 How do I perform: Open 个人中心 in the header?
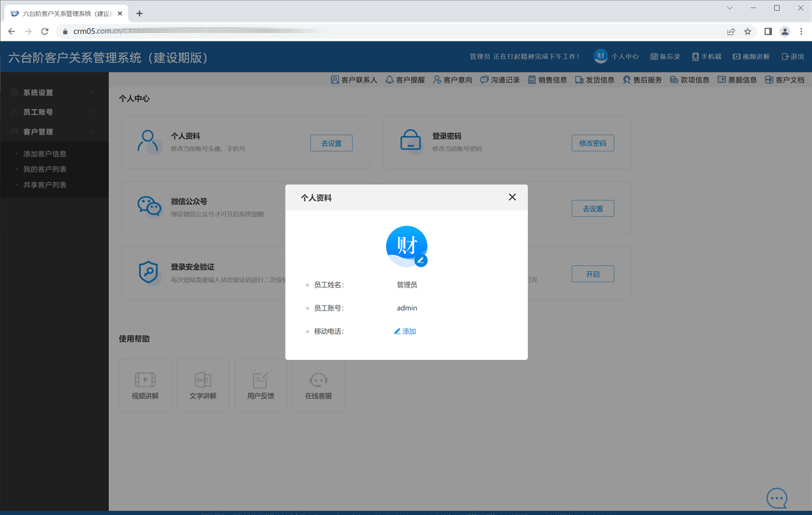(616, 57)
